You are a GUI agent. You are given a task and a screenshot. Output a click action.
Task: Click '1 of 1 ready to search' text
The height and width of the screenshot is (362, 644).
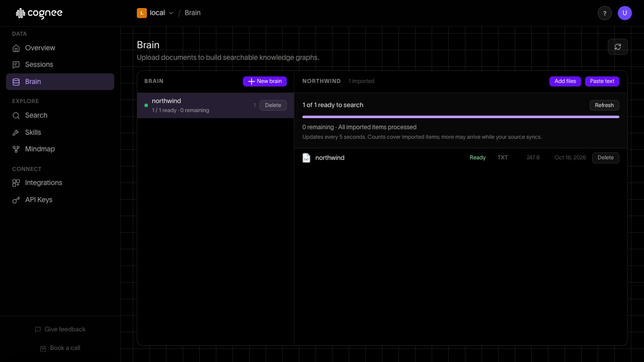333,105
